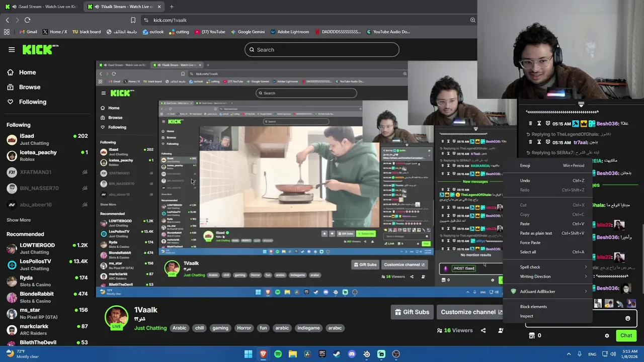
Task: Open Following in the Kick sidebar
Action: click(32, 102)
